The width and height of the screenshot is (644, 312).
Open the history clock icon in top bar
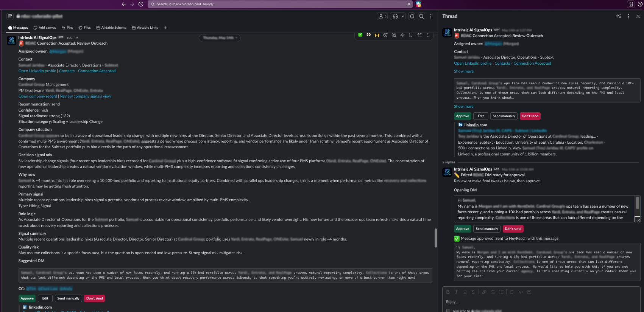tap(141, 4)
